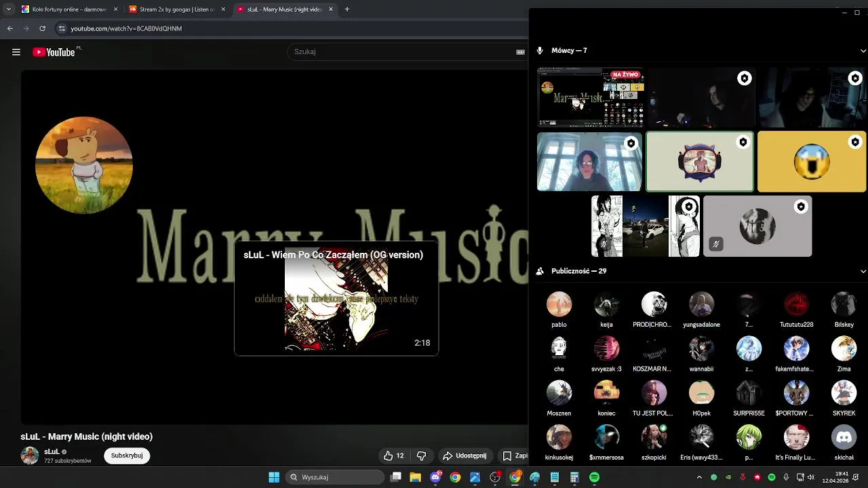The image size is (868, 488).
Task: Collapse the Publiczność audience section
Action: [x=863, y=271]
